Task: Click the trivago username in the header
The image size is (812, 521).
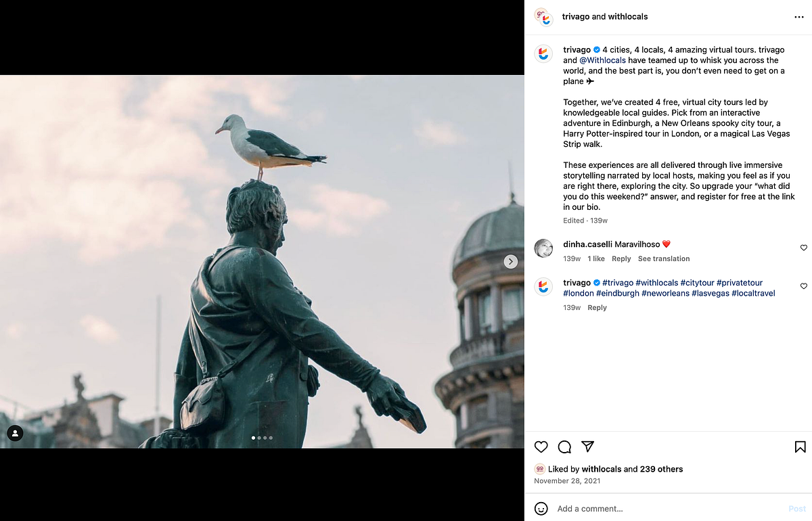Action: click(x=577, y=16)
